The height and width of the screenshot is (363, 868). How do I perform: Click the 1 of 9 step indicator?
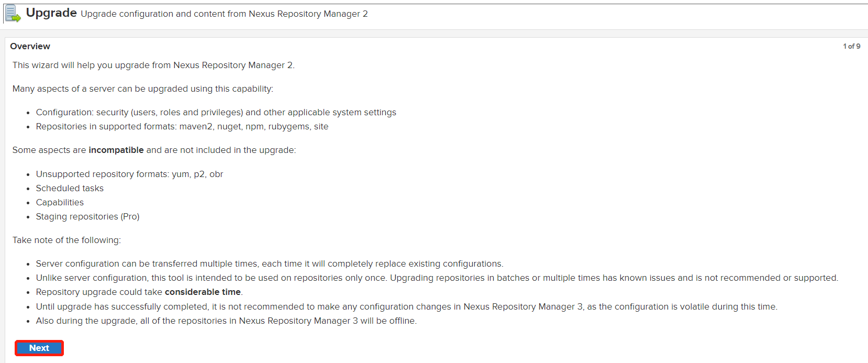pos(851,46)
